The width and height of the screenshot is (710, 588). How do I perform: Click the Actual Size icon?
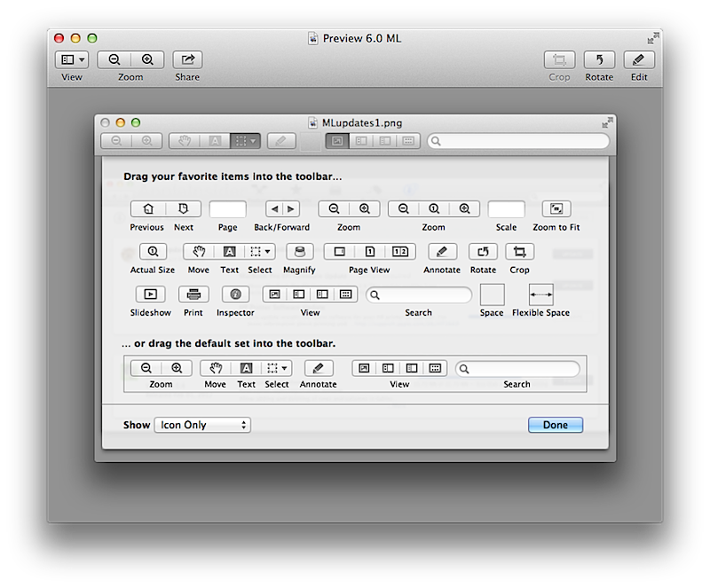point(153,252)
